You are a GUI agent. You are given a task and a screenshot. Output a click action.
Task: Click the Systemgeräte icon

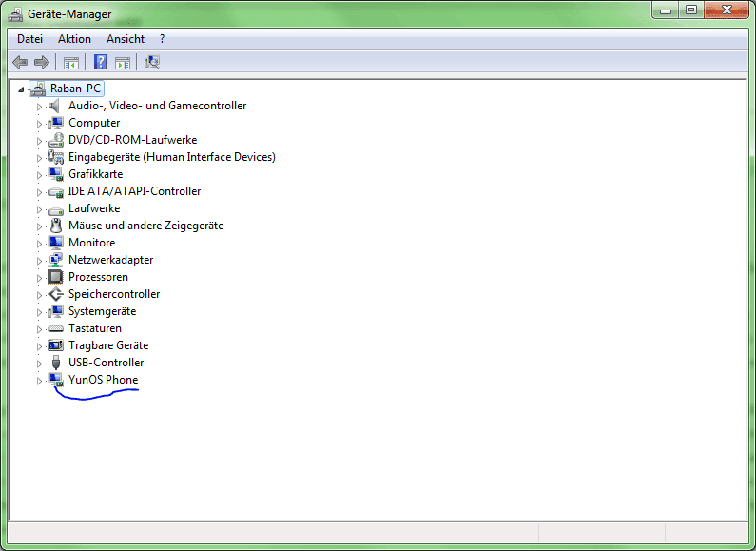(x=56, y=311)
